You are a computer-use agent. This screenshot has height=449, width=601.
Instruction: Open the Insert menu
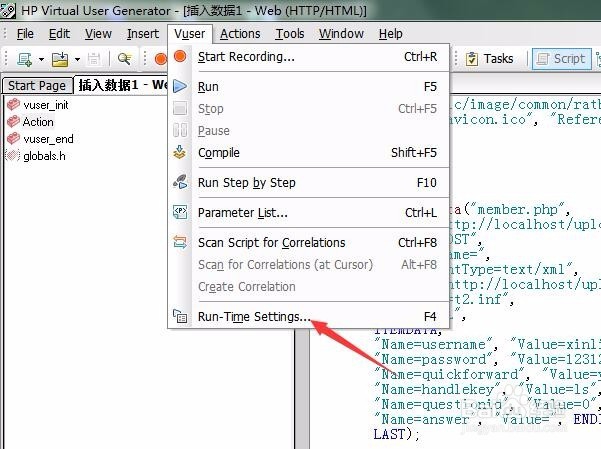(x=143, y=34)
